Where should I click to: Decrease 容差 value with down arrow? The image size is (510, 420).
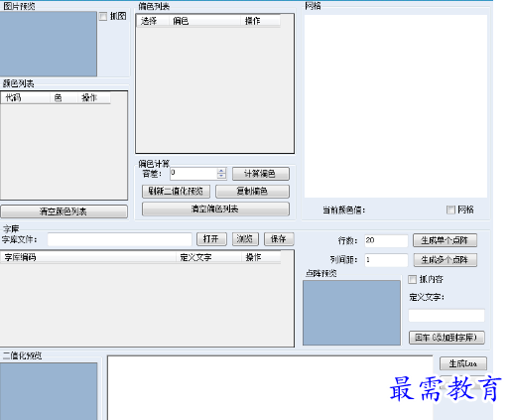coord(221,176)
